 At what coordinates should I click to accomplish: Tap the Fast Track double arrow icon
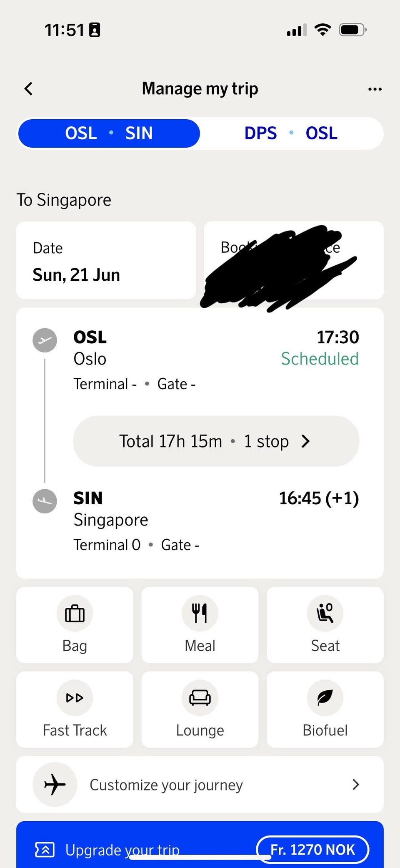tap(75, 698)
